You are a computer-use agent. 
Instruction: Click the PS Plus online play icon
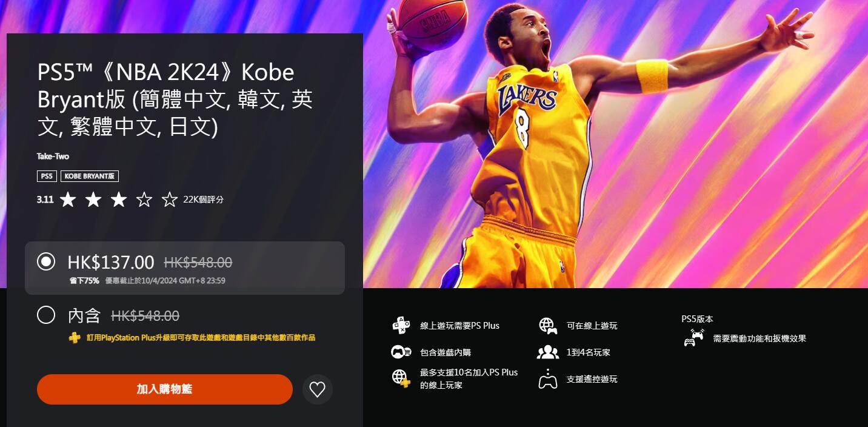coord(401,325)
